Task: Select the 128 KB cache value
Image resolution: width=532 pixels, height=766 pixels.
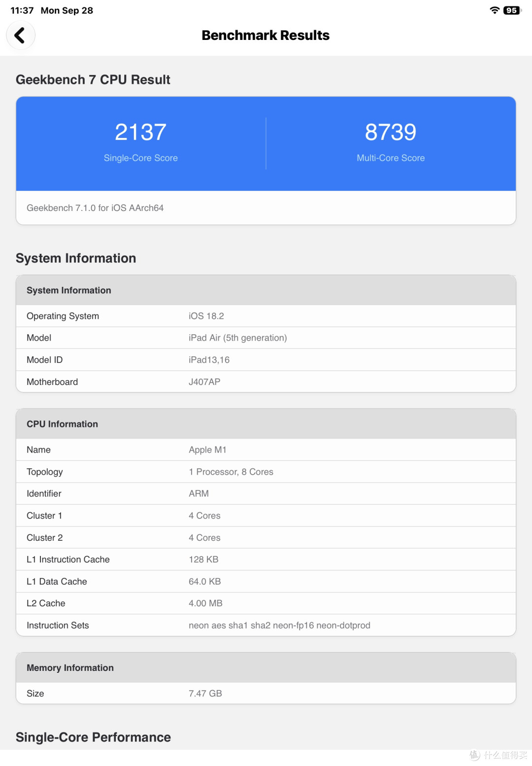Action: point(203,559)
